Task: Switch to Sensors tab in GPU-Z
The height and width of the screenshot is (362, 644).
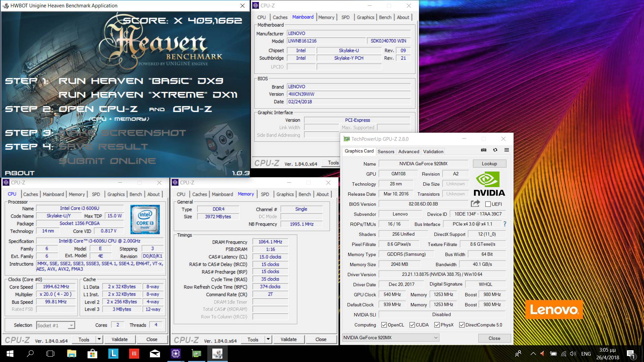Action: tap(386, 152)
